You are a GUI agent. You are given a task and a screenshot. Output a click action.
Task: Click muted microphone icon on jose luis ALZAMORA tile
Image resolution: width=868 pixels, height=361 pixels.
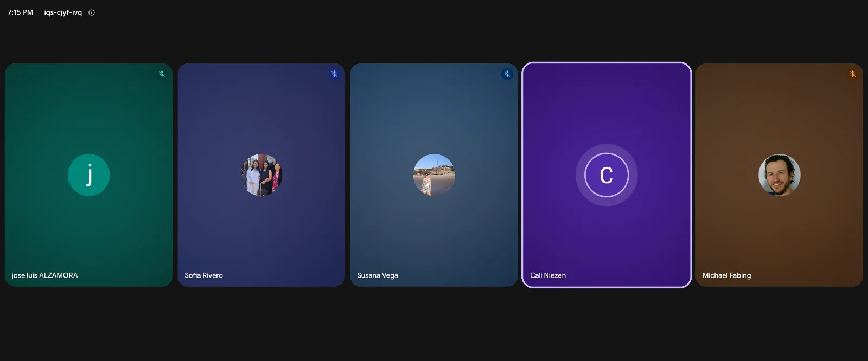click(162, 74)
